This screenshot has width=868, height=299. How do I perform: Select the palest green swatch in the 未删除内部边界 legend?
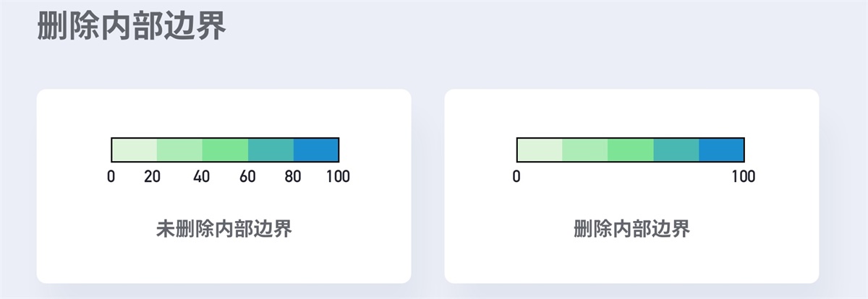tap(135, 149)
